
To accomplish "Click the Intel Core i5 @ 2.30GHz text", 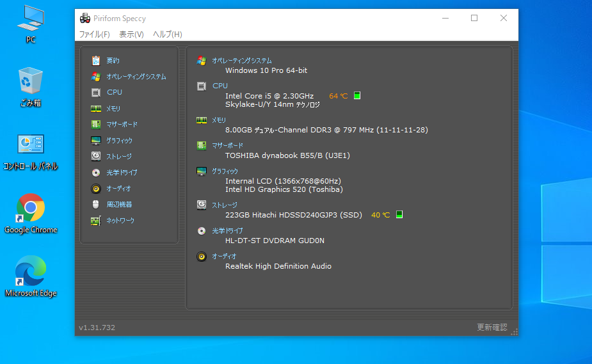I will click(x=269, y=96).
